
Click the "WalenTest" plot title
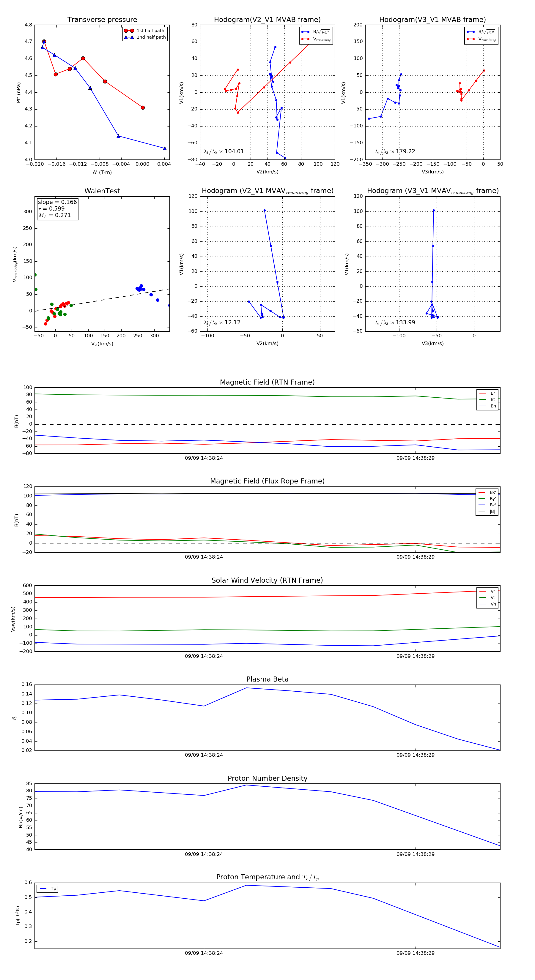[102, 191]
